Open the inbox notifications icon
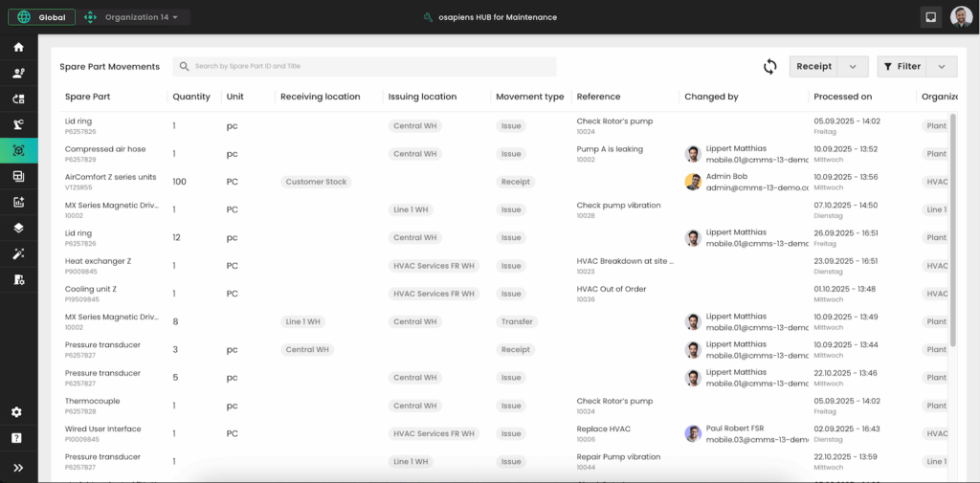980x483 pixels. pyautogui.click(x=930, y=17)
